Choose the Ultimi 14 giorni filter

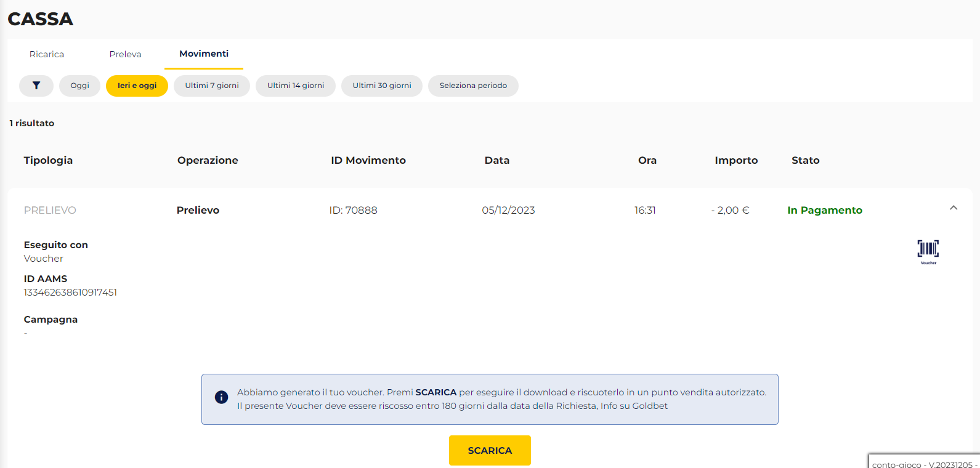click(x=296, y=86)
